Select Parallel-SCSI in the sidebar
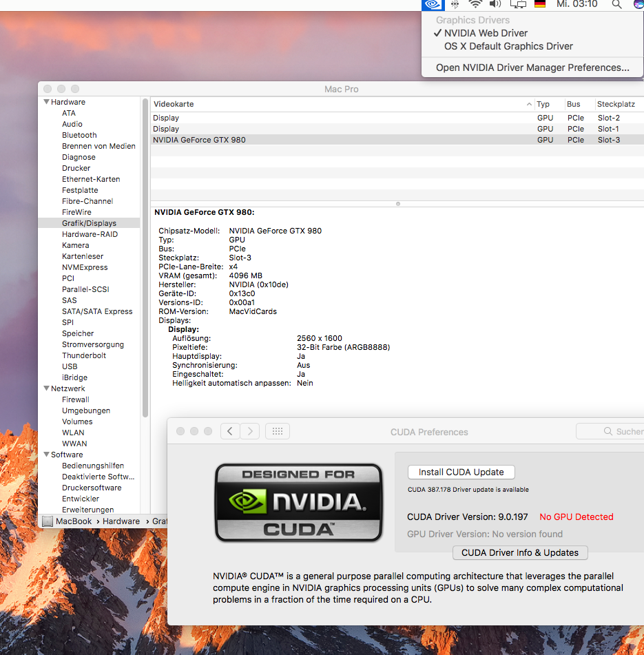 (x=85, y=289)
